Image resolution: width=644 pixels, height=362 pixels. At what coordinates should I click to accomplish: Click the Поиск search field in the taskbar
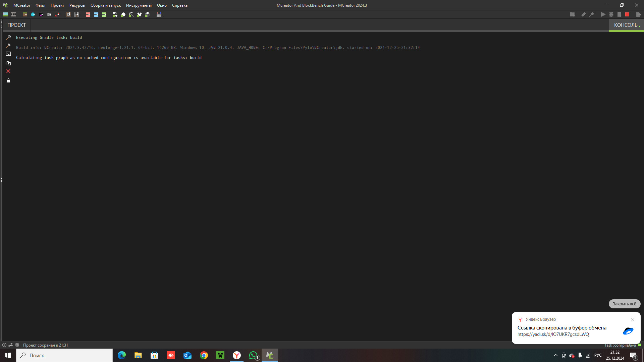(64, 355)
